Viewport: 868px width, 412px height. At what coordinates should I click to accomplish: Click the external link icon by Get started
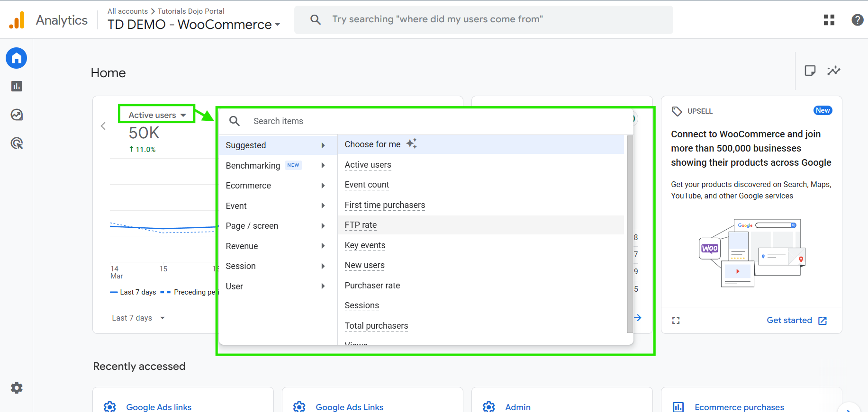coord(823,321)
